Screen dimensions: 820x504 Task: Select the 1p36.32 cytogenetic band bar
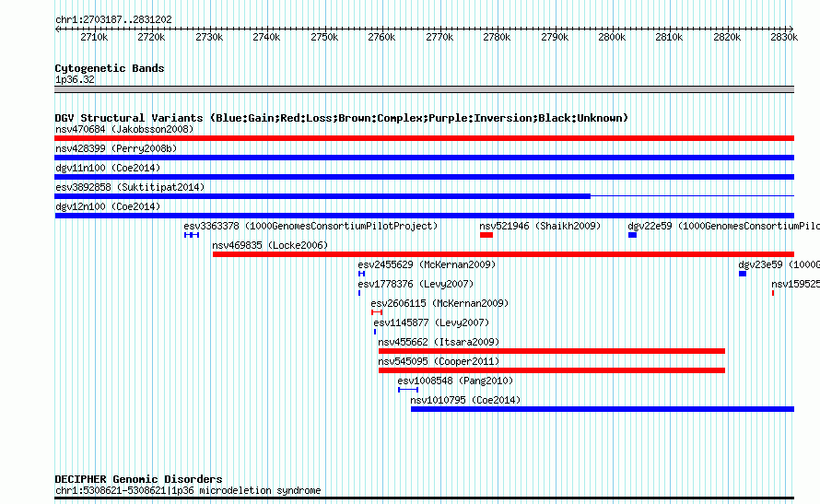point(424,90)
